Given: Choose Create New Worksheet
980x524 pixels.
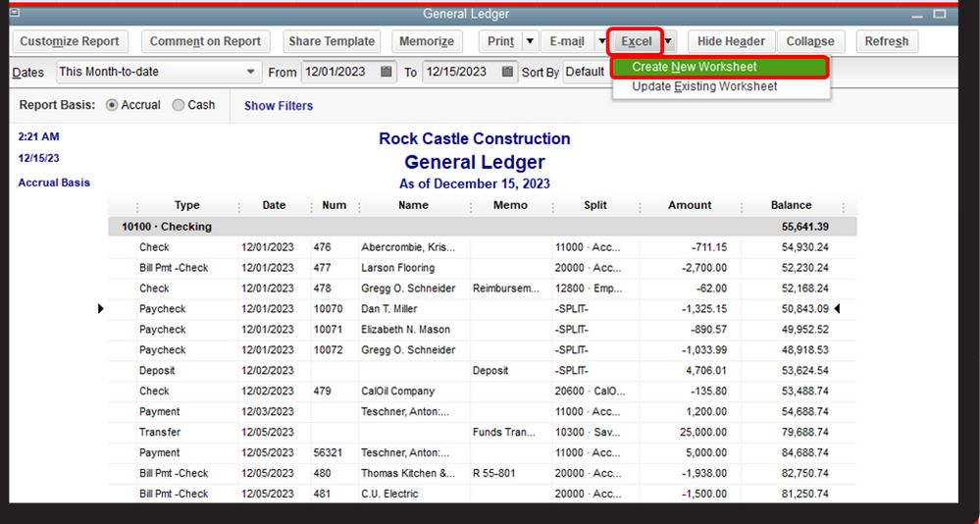Looking at the screenshot, I should coord(720,67).
